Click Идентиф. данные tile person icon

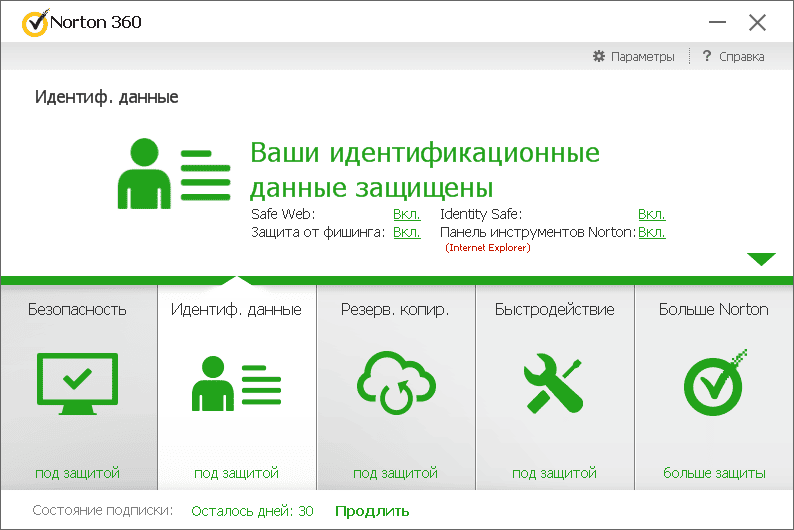[x=236, y=384]
